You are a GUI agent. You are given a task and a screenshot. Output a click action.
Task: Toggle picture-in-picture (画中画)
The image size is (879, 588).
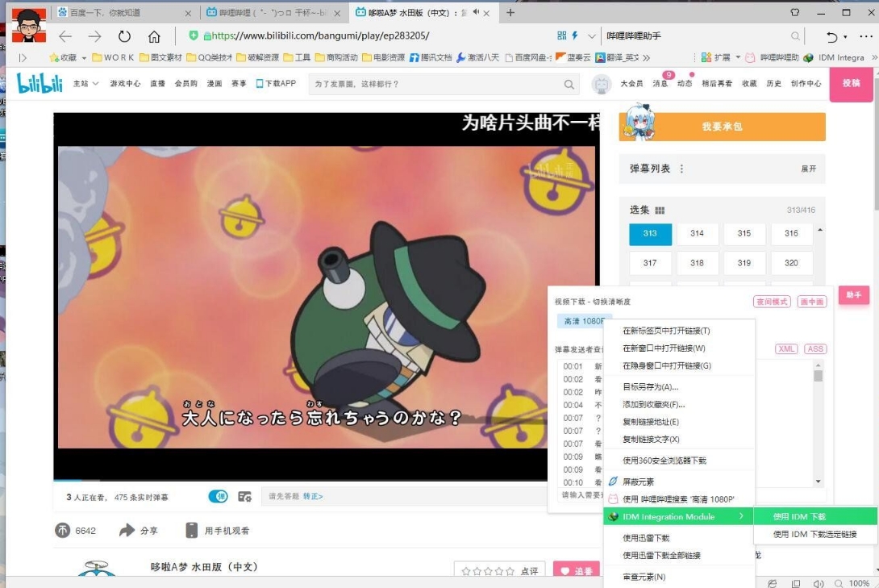pos(811,302)
